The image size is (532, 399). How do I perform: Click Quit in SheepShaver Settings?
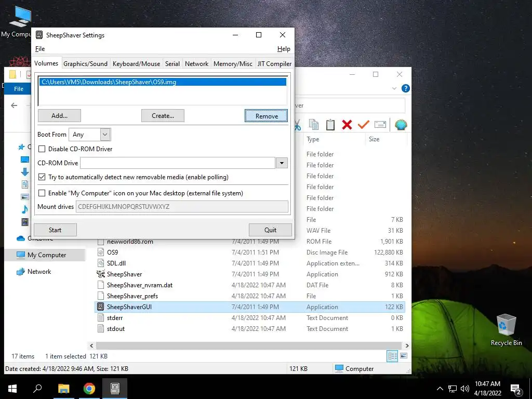[x=270, y=230]
